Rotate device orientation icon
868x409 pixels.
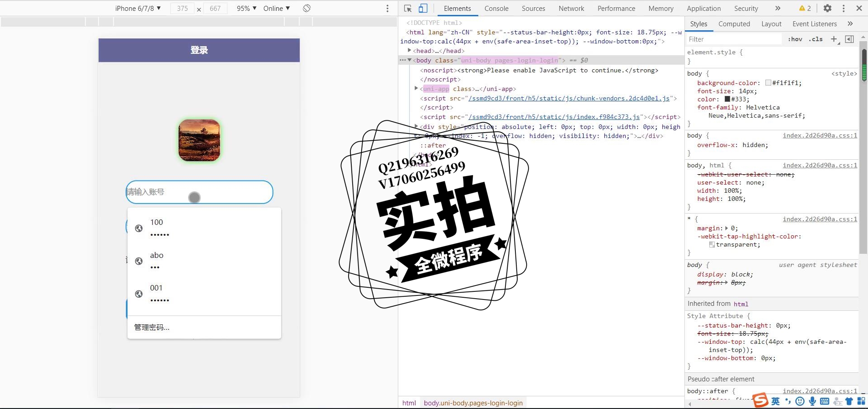pyautogui.click(x=307, y=8)
